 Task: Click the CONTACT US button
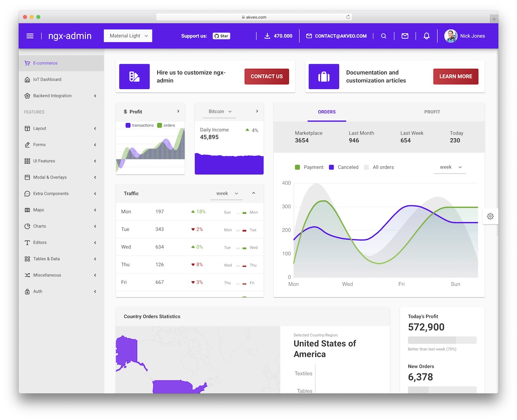266,76
